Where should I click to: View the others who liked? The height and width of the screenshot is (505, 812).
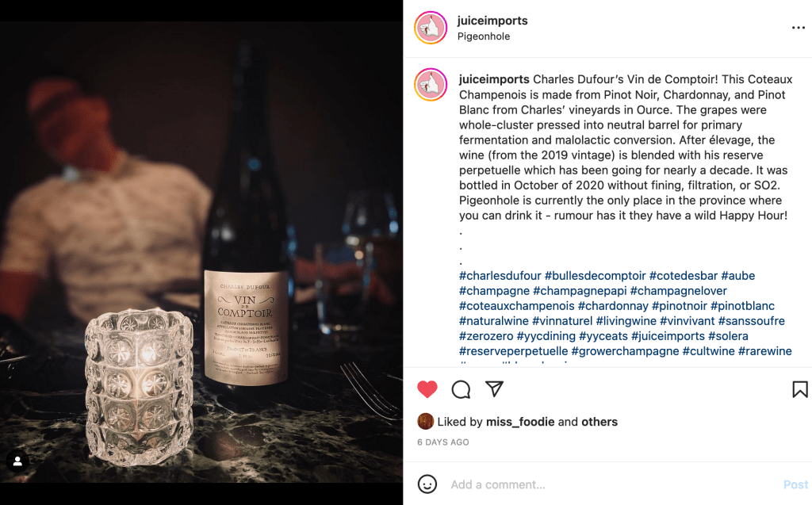coord(599,422)
